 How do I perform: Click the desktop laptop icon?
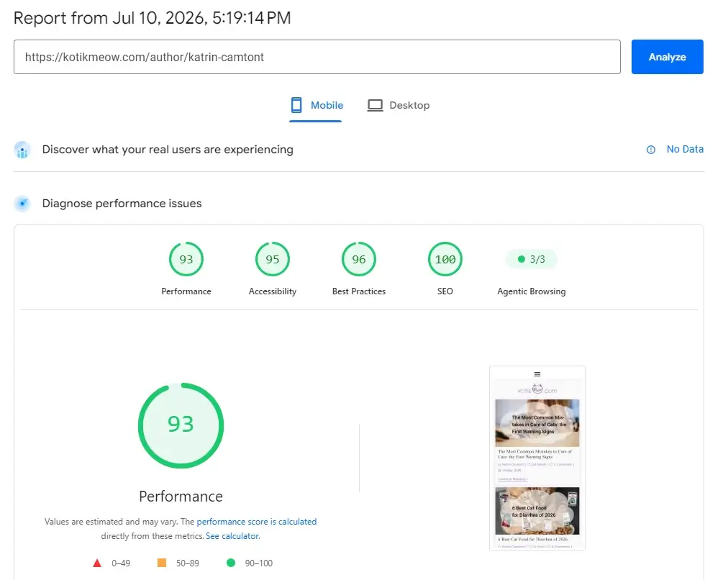(x=375, y=105)
